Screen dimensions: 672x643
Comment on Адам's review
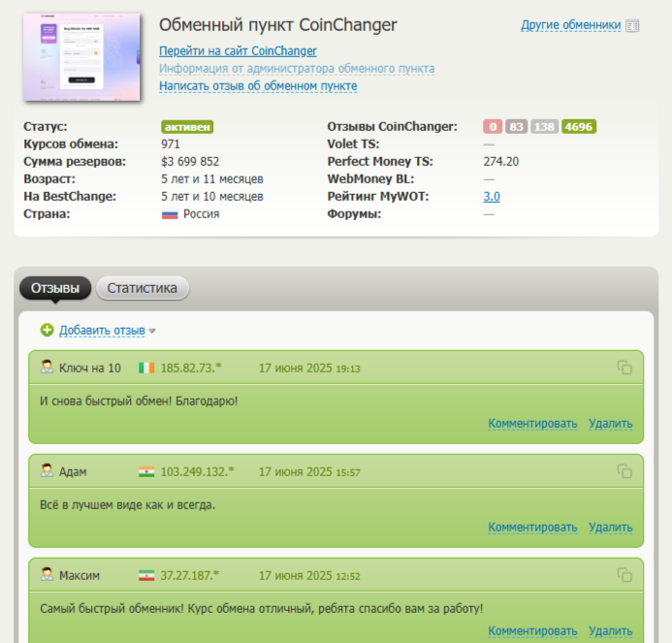click(x=532, y=528)
